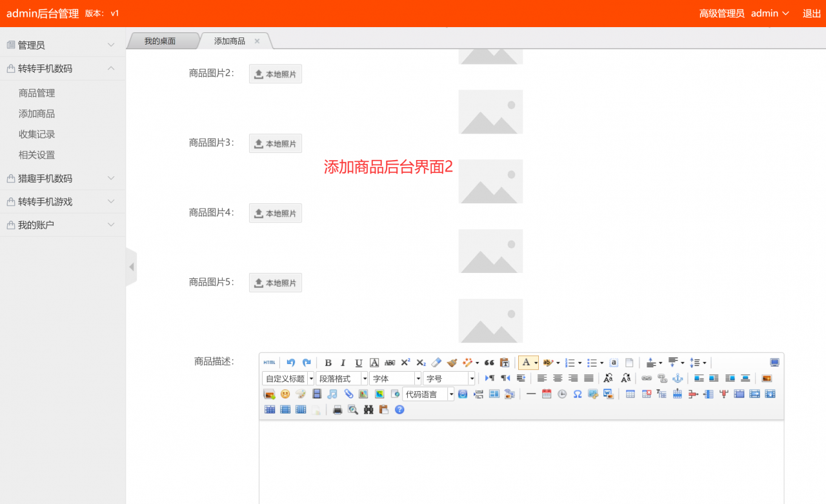Image resolution: width=826 pixels, height=504 pixels.
Task: Toggle underline formatting in editor
Action: pyautogui.click(x=359, y=363)
